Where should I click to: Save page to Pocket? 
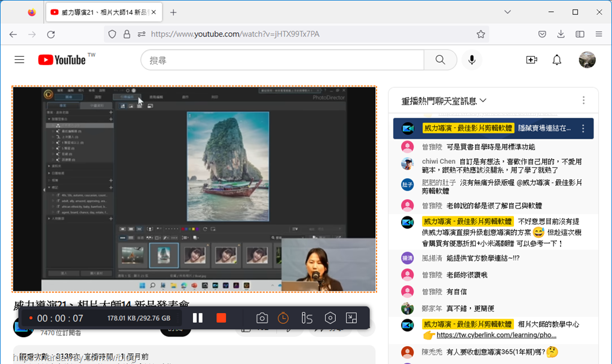[x=542, y=34]
